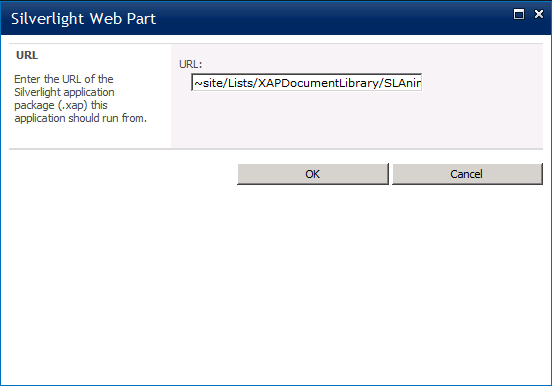Click the 'URL:' field label

(x=190, y=64)
